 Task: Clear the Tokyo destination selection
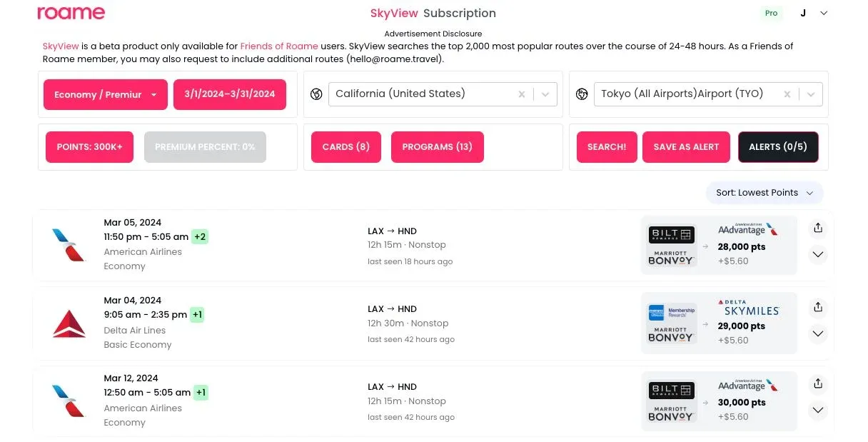pyautogui.click(x=787, y=94)
